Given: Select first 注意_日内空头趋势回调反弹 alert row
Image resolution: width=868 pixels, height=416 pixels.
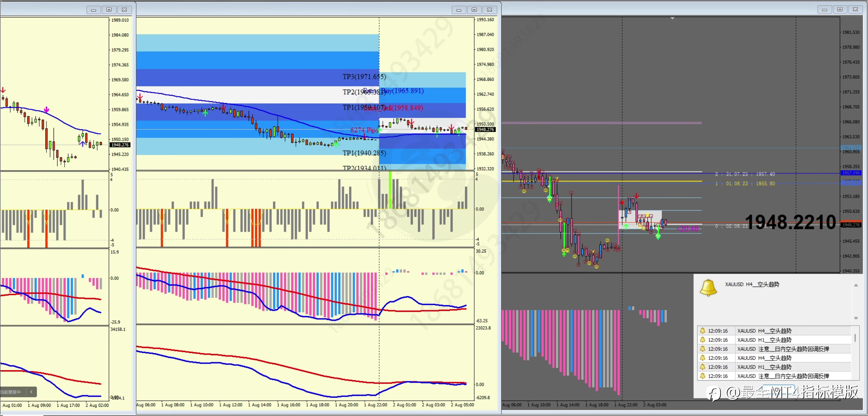Looking at the screenshot, I should pos(783,349).
